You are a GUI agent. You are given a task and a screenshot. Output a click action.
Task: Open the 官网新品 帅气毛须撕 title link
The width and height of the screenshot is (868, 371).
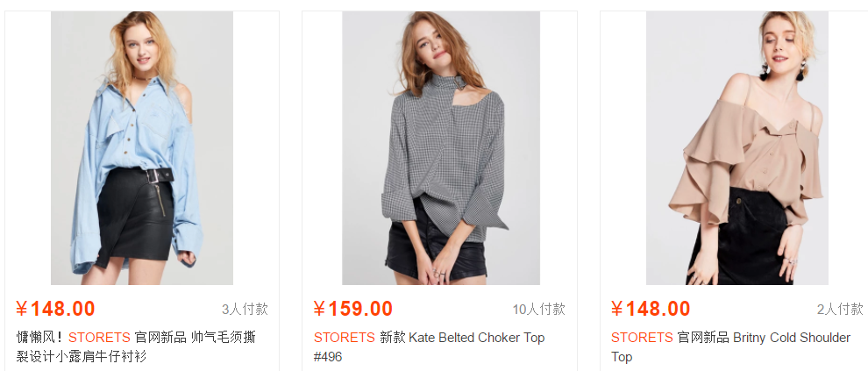[195, 337]
